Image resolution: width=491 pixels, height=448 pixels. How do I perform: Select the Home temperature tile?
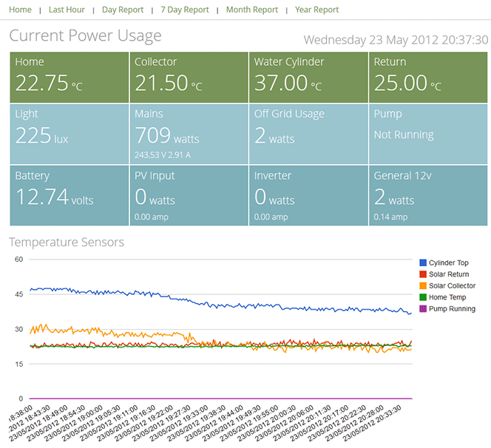point(70,76)
